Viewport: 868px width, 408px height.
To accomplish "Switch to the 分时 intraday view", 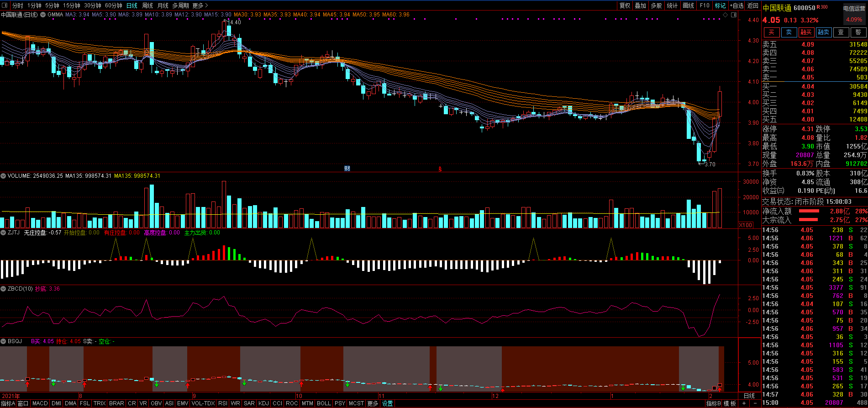I will click(17, 5).
